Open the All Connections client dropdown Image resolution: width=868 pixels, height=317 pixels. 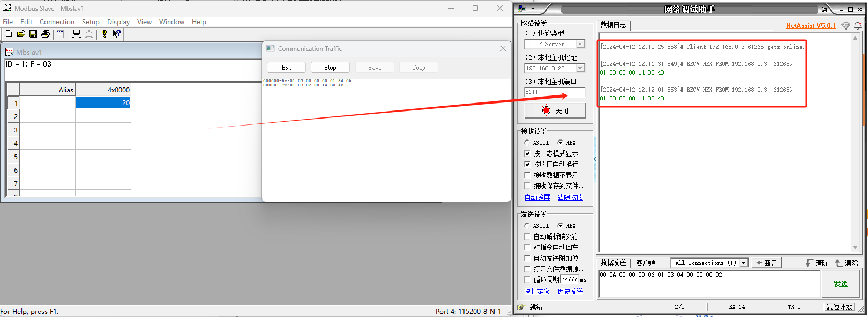[743, 263]
